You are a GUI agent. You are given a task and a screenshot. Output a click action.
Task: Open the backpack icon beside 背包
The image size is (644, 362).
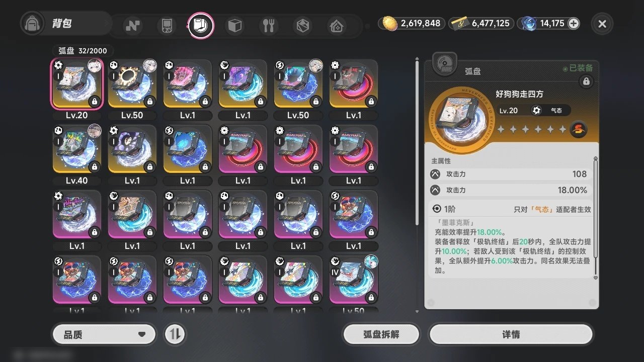pyautogui.click(x=33, y=24)
